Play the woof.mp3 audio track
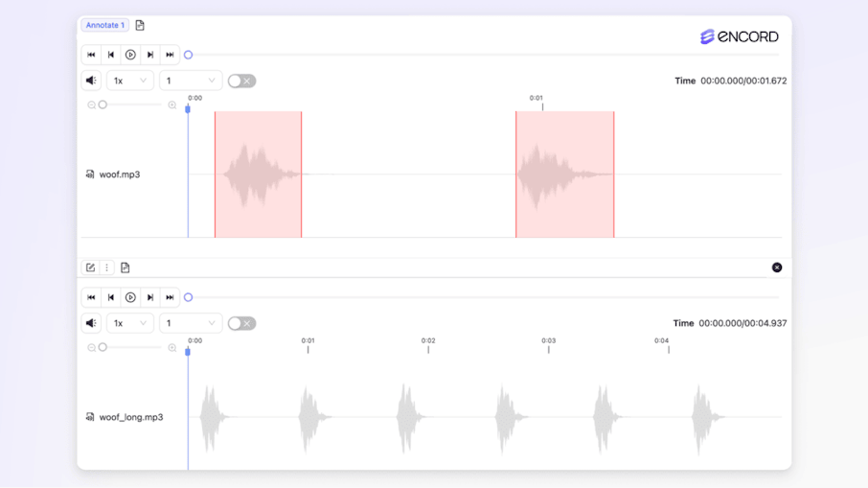Image resolution: width=868 pixels, height=488 pixels. point(130,55)
